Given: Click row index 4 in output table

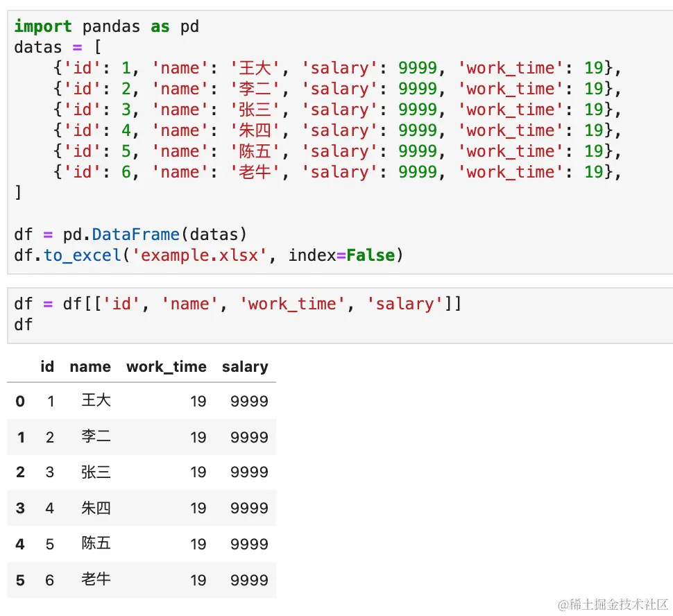Looking at the screenshot, I should tap(20, 545).
